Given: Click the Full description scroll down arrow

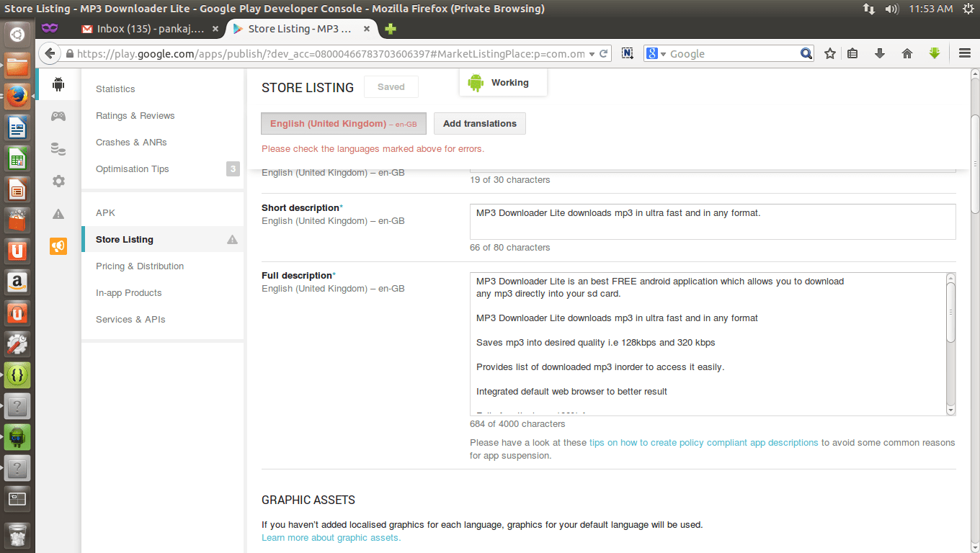Looking at the screenshot, I should click(x=950, y=410).
